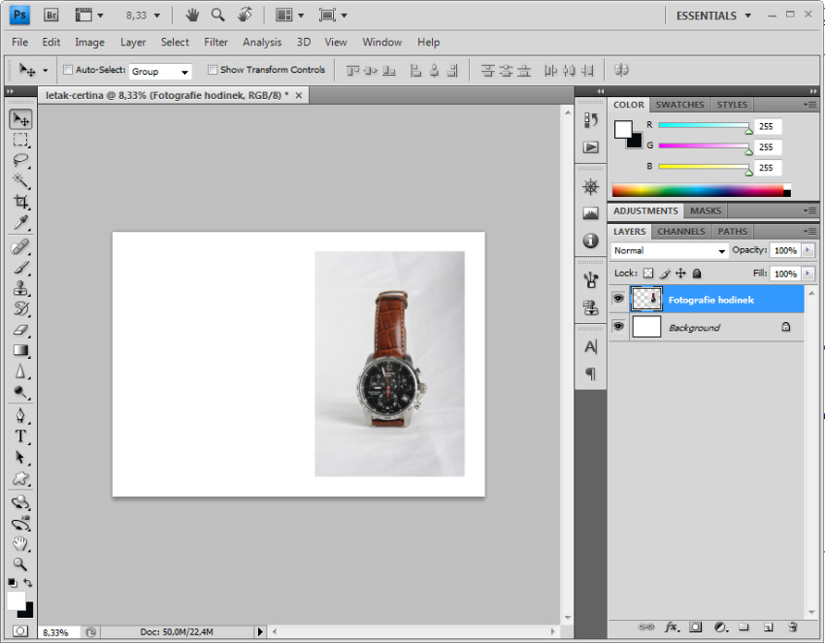
Task: Open the Opacity slider dropdown arrow
Action: (808, 250)
